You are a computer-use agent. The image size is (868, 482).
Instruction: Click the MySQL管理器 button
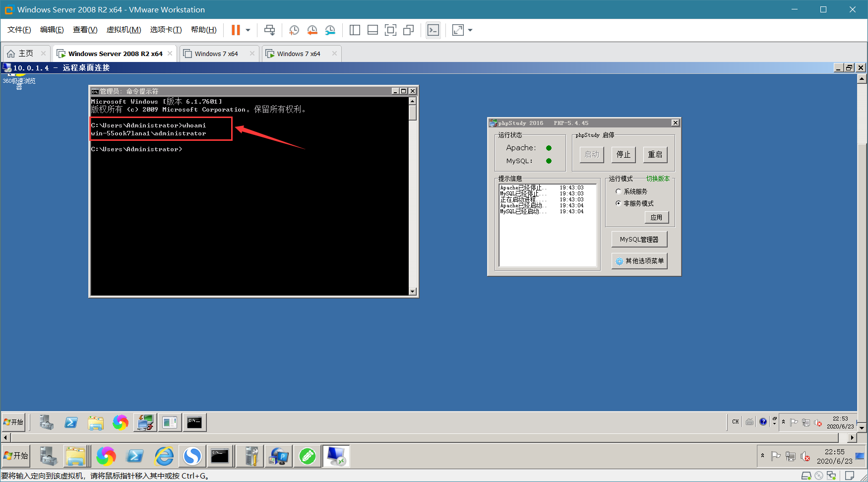click(x=639, y=240)
